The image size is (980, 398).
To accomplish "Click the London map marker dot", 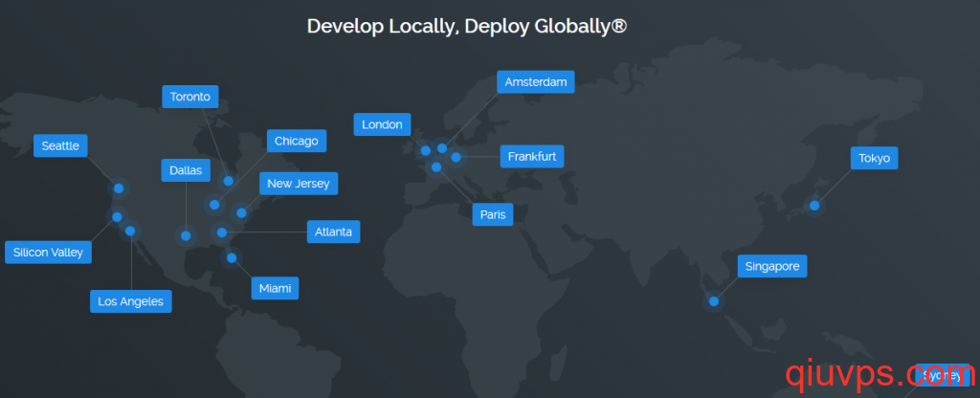I will [426, 150].
